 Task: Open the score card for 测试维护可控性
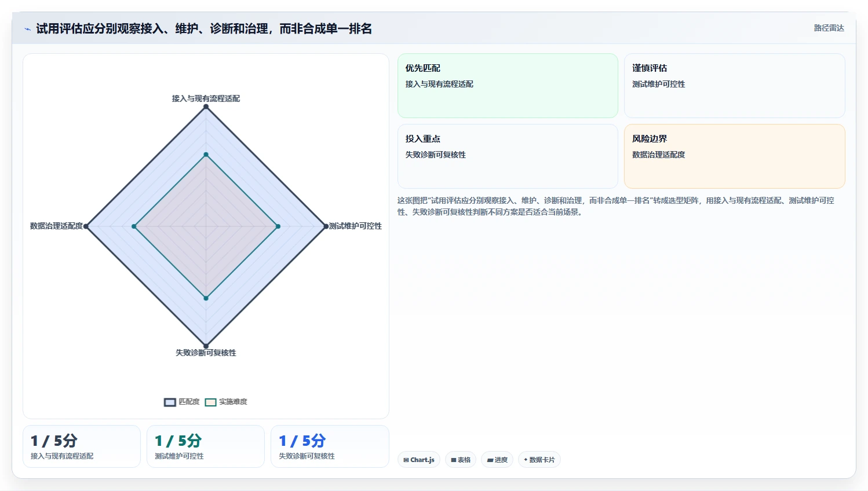[206, 446]
